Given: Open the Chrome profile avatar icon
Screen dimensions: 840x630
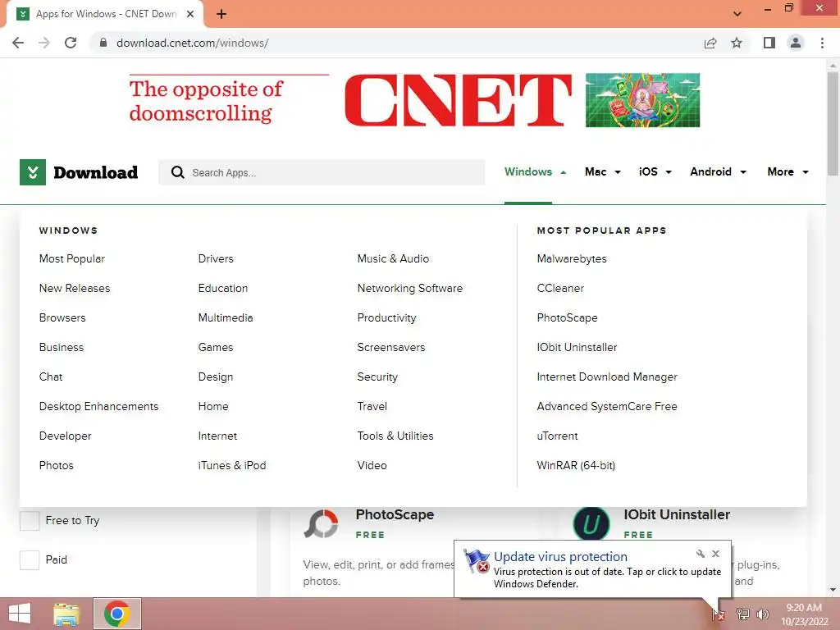Looking at the screenshot, I should pyautogui.click(x=796, y=43).
